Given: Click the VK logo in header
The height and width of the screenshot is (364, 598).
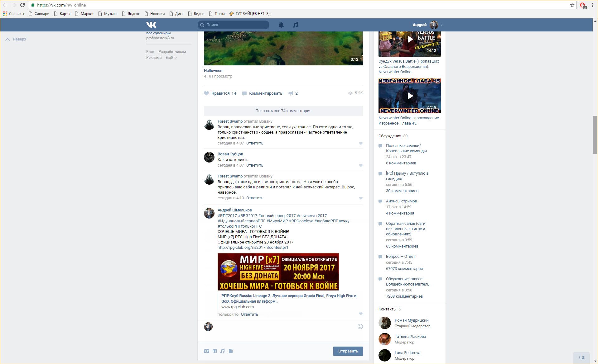Looking at the screenshot, I should click(x=151, y=25).
